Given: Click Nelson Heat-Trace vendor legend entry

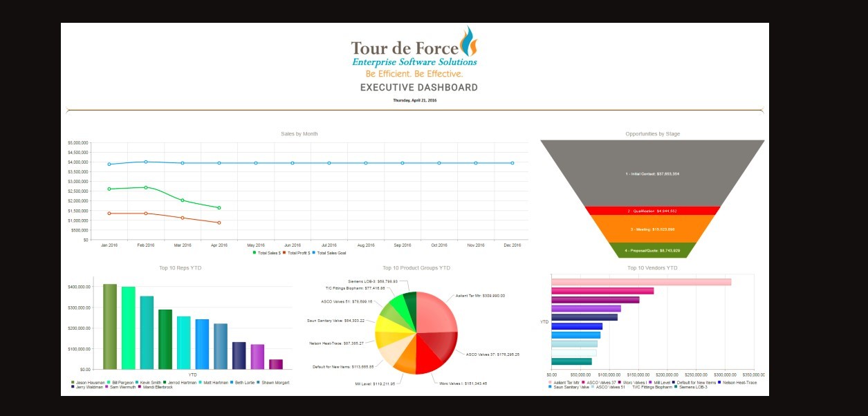Looking at the screenshot, I should [x=737, y=382].
